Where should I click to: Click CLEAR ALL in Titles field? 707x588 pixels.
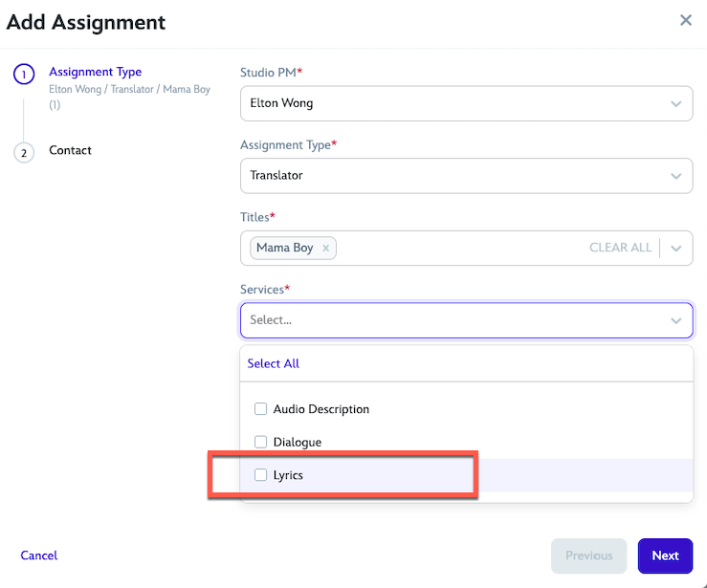coord(620,248)
